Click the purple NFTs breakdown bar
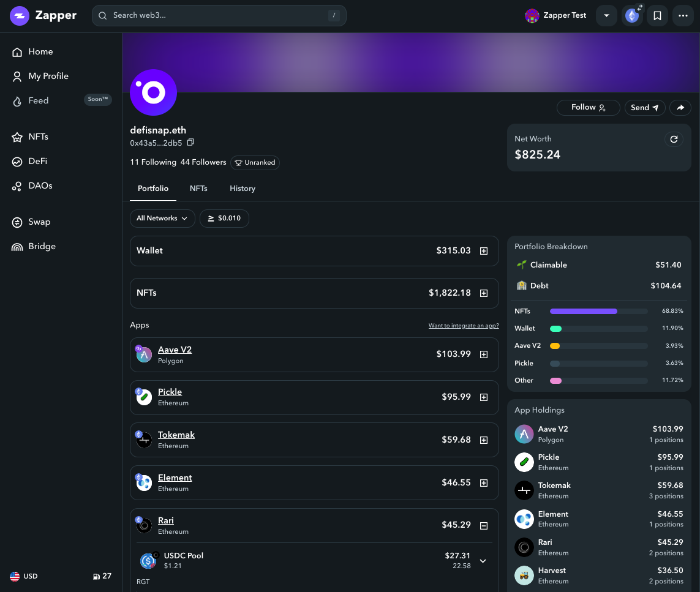This screenshot has width=700, height=592. [584, 311]
